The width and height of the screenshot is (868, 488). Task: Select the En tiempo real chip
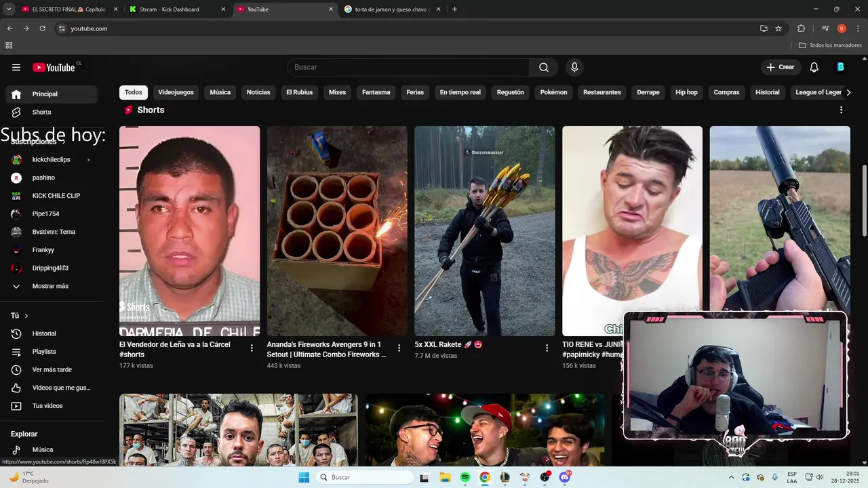pos(460,92)
